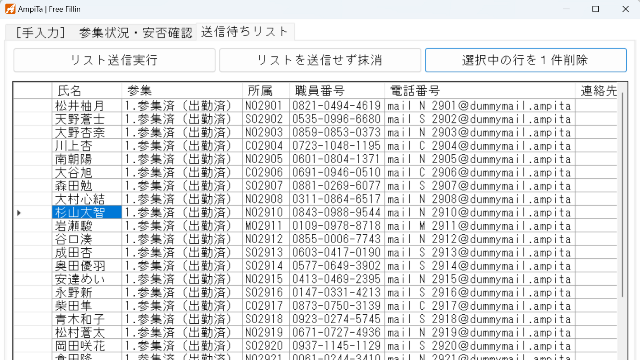640x360 pixels.
Task: Select the name cell 岩瀬駿
Action: tap(87, 226)
